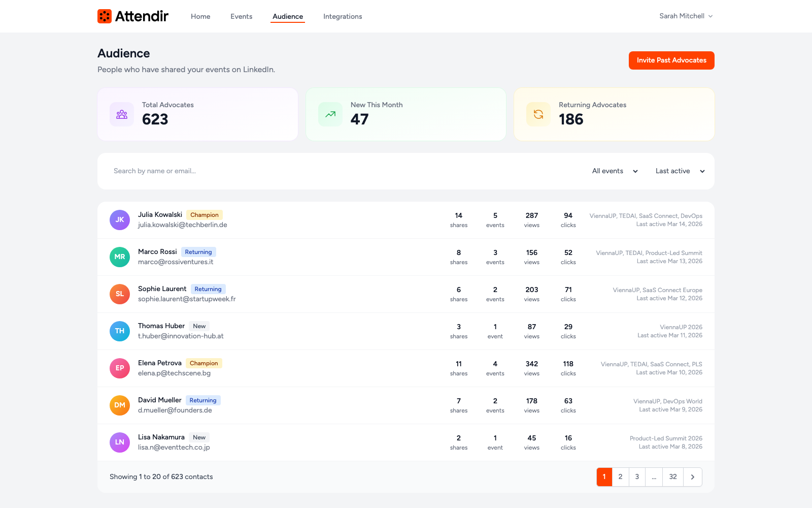Click the Attendir logo icon
The image size is (812, 508).
click(x=105, y=16)
